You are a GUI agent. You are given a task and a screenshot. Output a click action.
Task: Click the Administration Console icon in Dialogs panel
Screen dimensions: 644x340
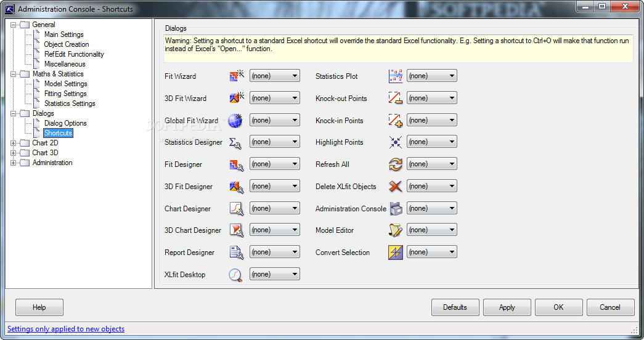pos(396,209)
